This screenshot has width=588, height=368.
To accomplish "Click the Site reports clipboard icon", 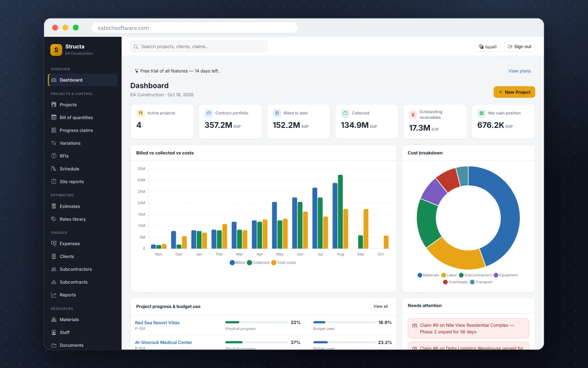I will click(54, 182).
